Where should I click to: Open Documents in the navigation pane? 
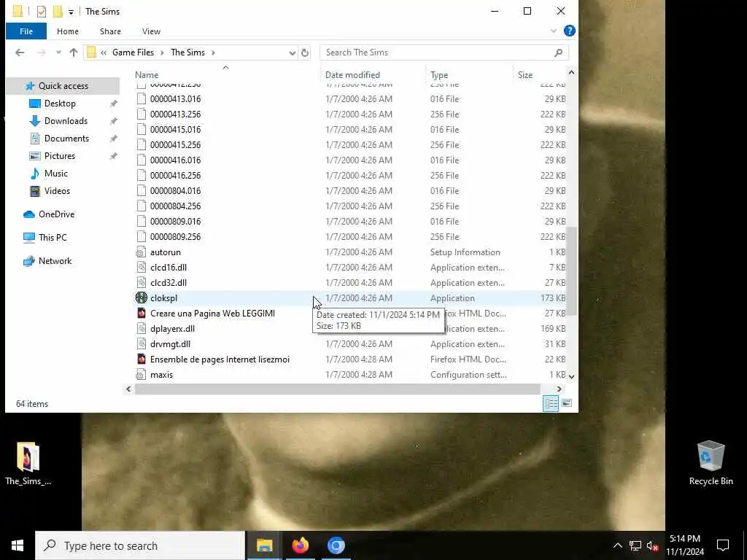coord(66,139)
